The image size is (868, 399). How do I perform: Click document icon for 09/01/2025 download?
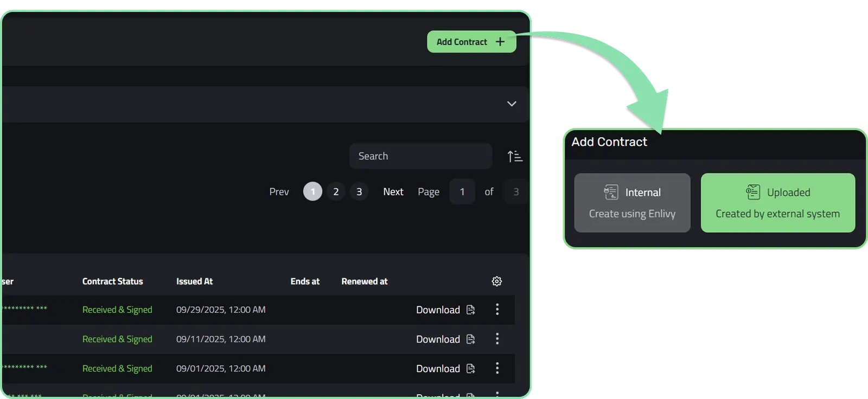coord(470,369)
